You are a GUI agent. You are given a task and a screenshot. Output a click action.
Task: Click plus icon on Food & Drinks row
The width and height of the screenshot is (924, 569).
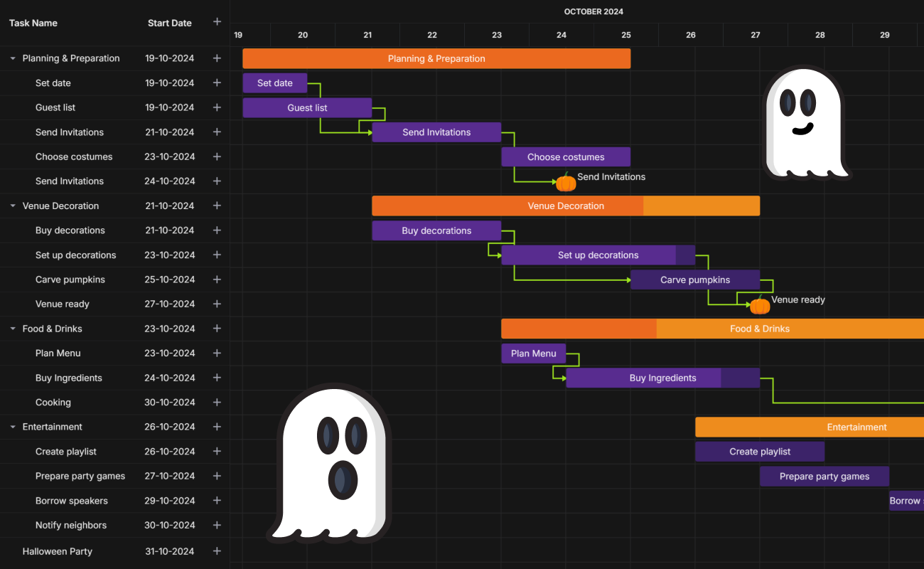coord(217,328)
